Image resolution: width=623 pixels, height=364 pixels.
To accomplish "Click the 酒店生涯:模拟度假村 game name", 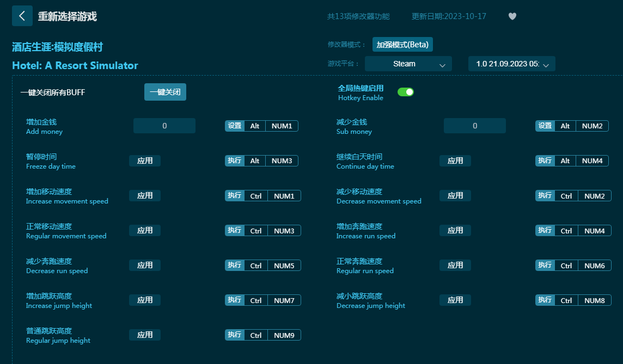I will pyautogui.click(x=57, y=47).
